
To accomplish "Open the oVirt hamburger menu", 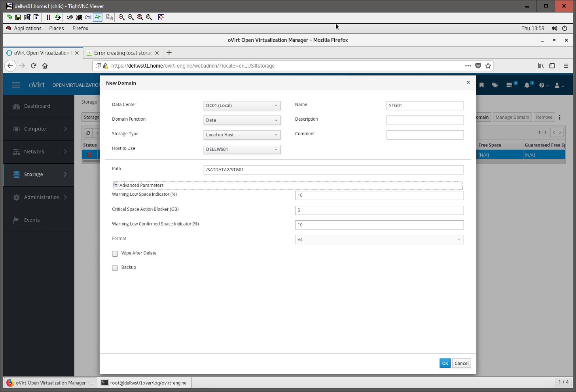I will point(16,85).
